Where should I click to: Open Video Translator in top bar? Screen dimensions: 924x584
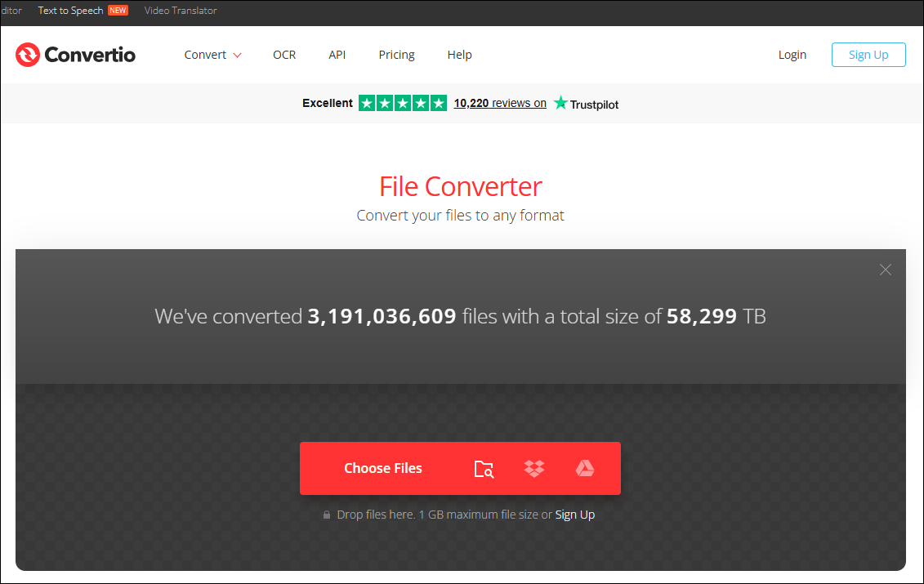coord(181,11)
